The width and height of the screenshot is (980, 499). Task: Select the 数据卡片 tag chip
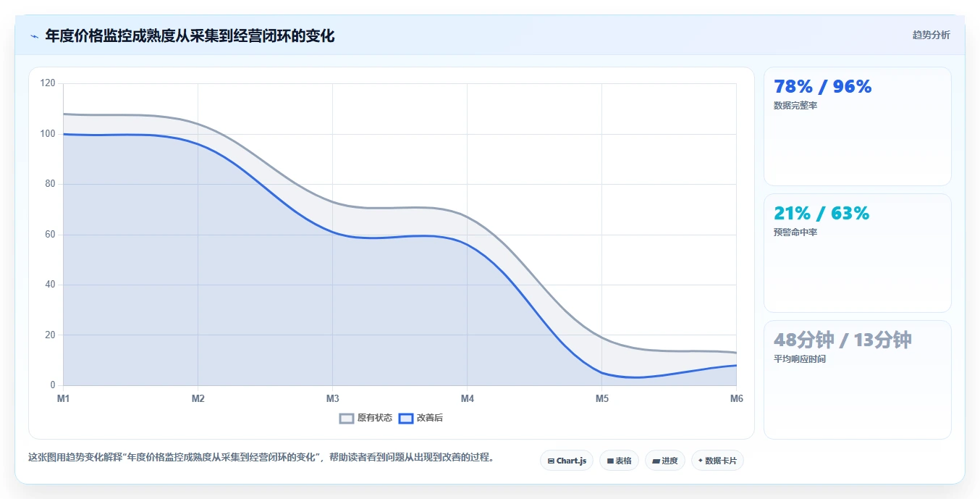click(x=717, y=461)
